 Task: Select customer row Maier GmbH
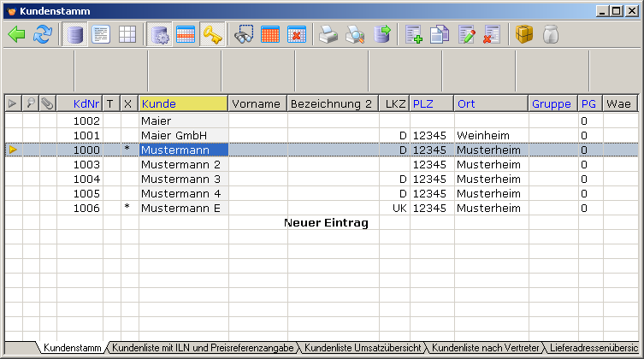[183, 136]
